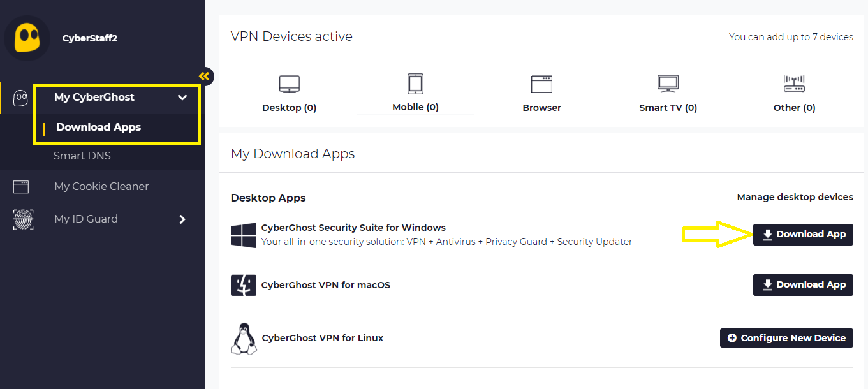Download the CyberGhost VPN for macOS app

803,284
